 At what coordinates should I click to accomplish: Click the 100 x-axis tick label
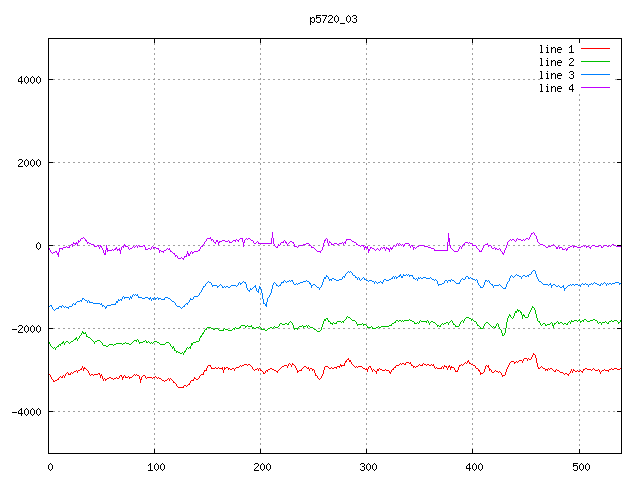coord(155,466)
